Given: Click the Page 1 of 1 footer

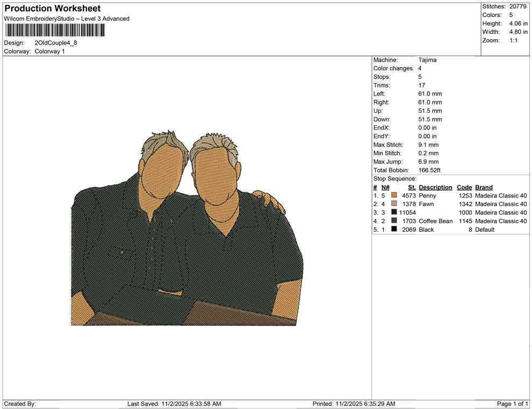Looking at the screenshot, I should (x=512, y=404).
